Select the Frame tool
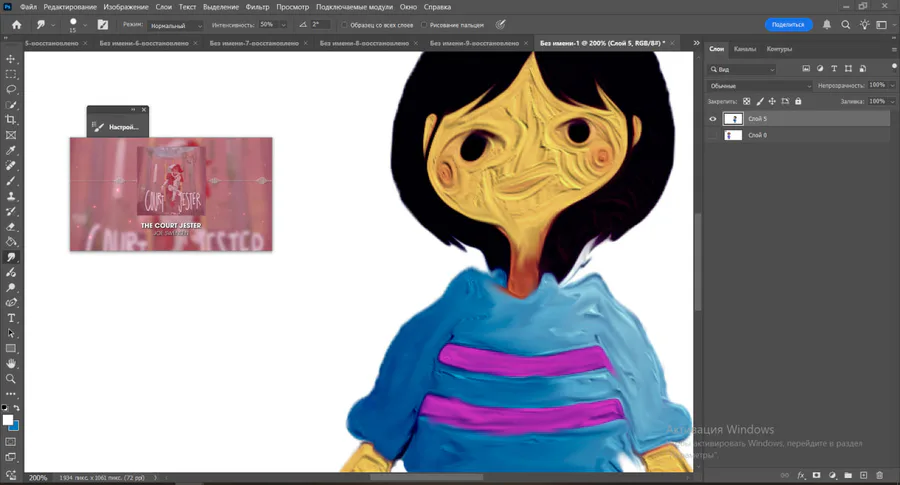Screen dimensions: 900x485 pyautogui.click(x=10, y=135)
